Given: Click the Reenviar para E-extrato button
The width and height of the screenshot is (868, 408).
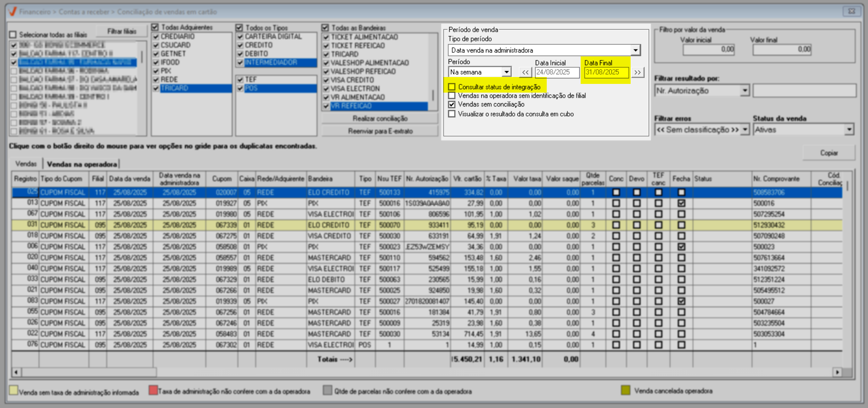Looking at the screenshot, I should point(380,131).
